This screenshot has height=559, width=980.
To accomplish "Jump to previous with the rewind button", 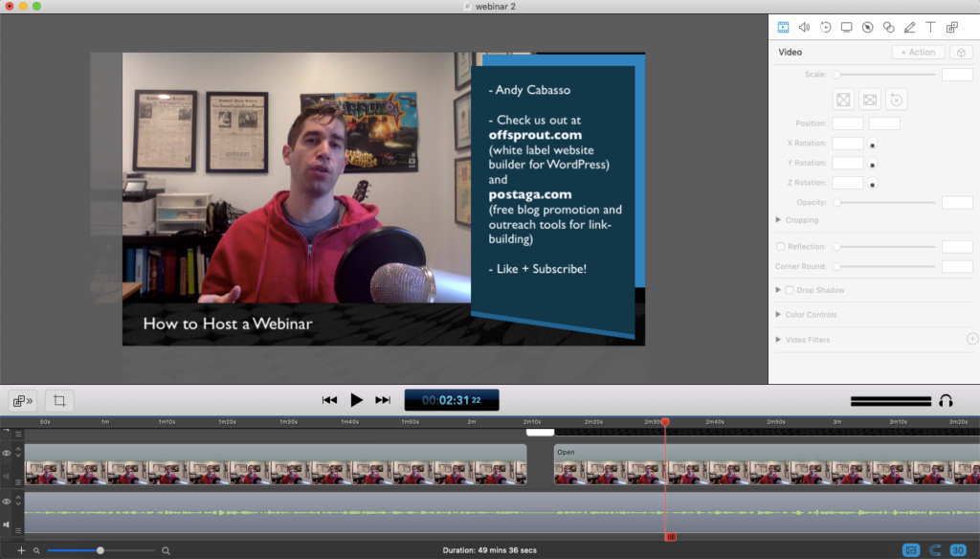I will pos(329,400).
